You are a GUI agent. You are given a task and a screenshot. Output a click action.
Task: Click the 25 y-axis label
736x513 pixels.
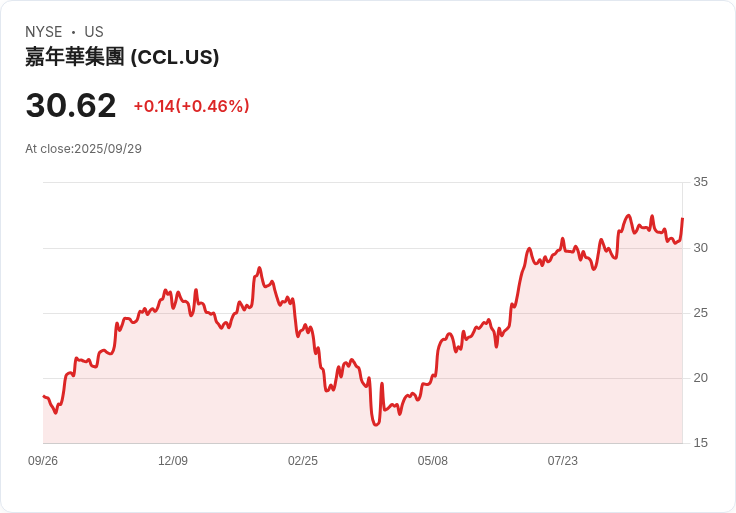pyautogui.click(x=700, y=313)
